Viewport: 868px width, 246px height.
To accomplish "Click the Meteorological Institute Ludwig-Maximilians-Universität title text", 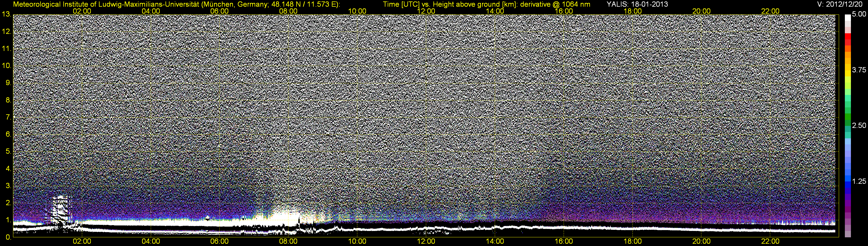I will [176, 4].
